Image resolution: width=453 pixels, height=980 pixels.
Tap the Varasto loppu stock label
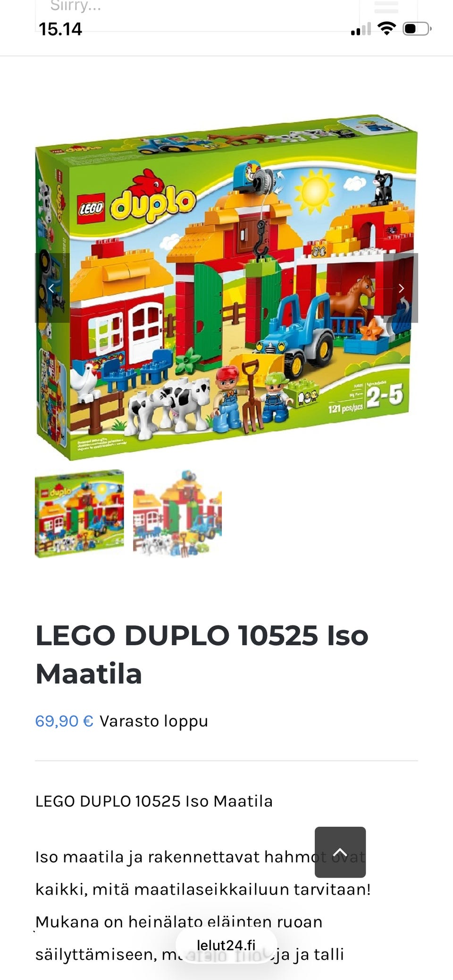pyautogui.click(x=154, y=721)
